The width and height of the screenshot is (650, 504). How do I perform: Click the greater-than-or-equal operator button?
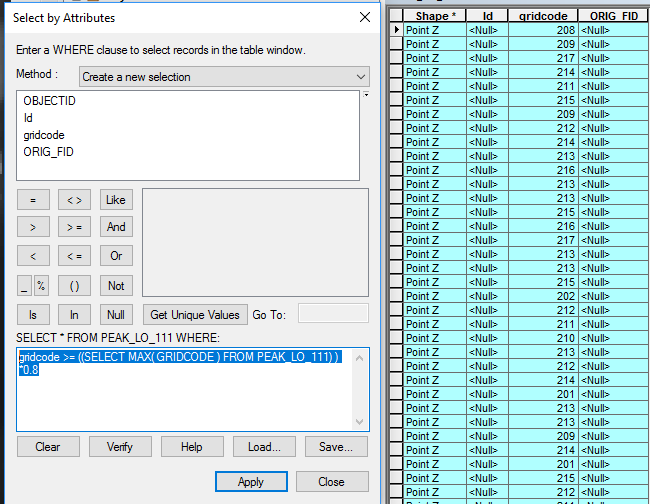coord(74,227)
